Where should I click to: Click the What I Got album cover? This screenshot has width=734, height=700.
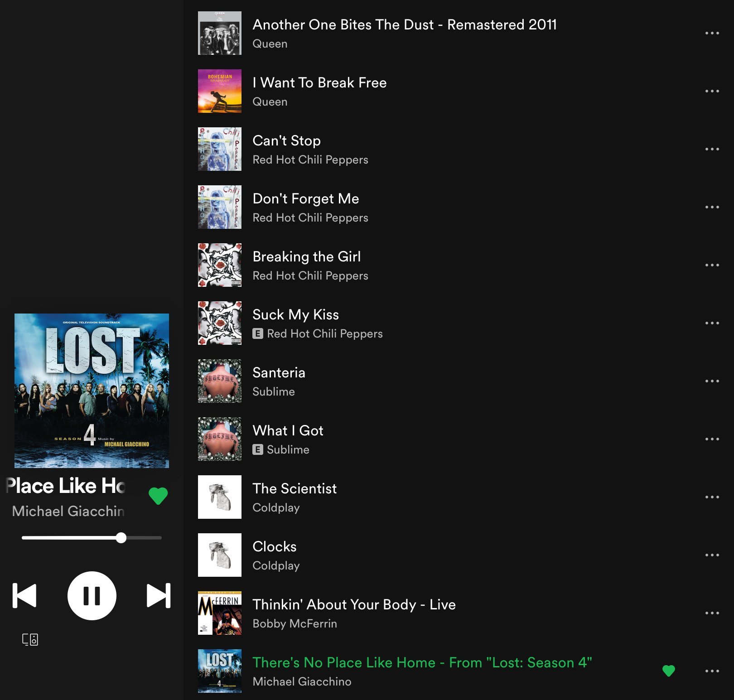[x=220, y=439]
